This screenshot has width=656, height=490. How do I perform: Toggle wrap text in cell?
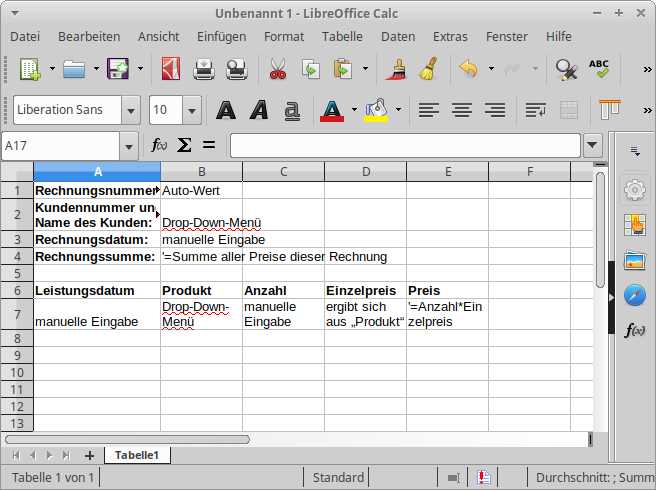point(536,110)
